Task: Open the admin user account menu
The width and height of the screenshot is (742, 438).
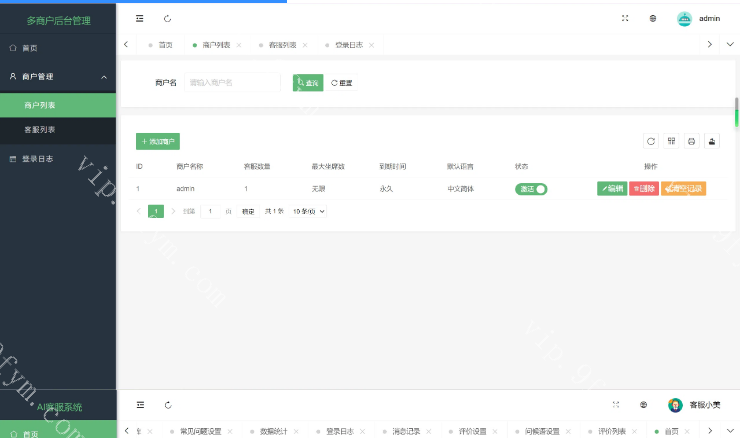Action: [698, 18]
